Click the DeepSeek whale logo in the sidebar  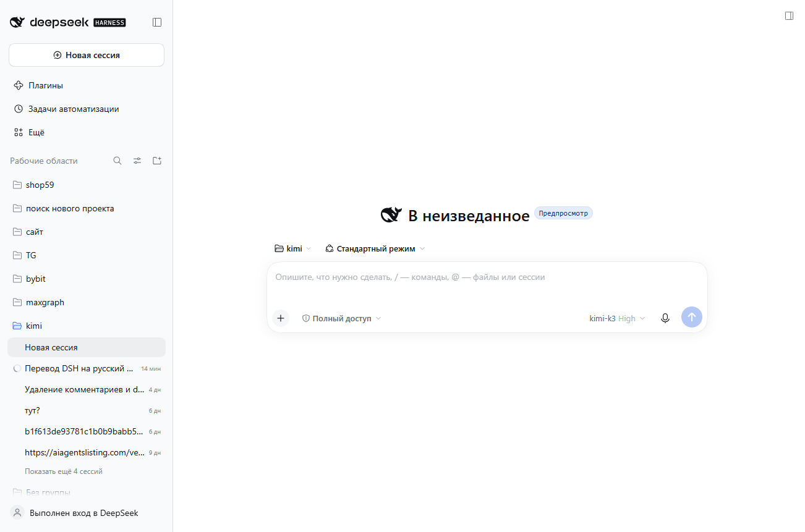(17, 22)
